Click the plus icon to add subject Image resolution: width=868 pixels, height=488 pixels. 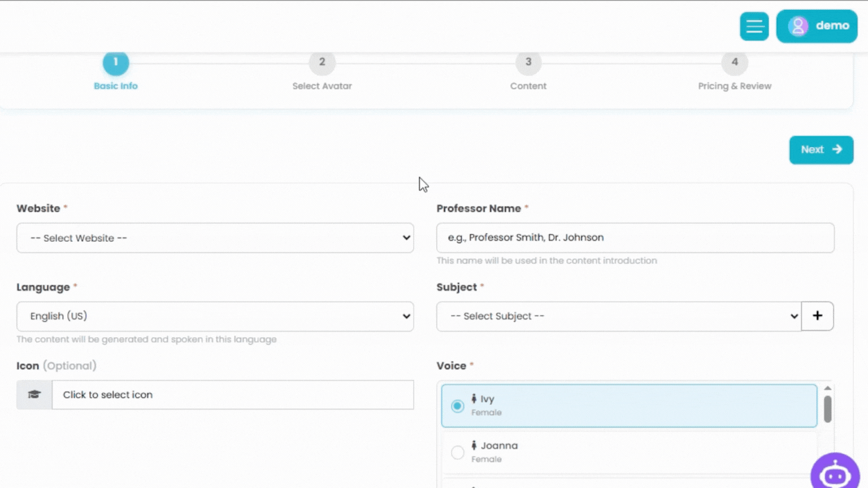point(817,316)
